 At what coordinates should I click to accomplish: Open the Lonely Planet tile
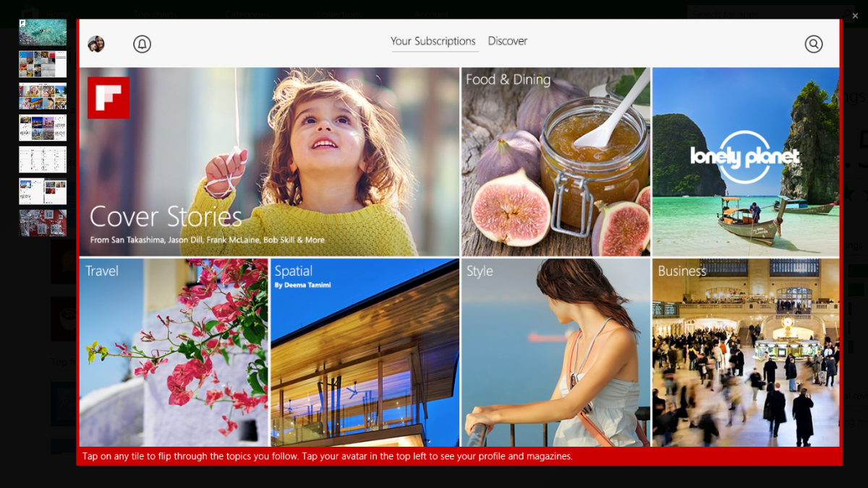click(746, 161)
